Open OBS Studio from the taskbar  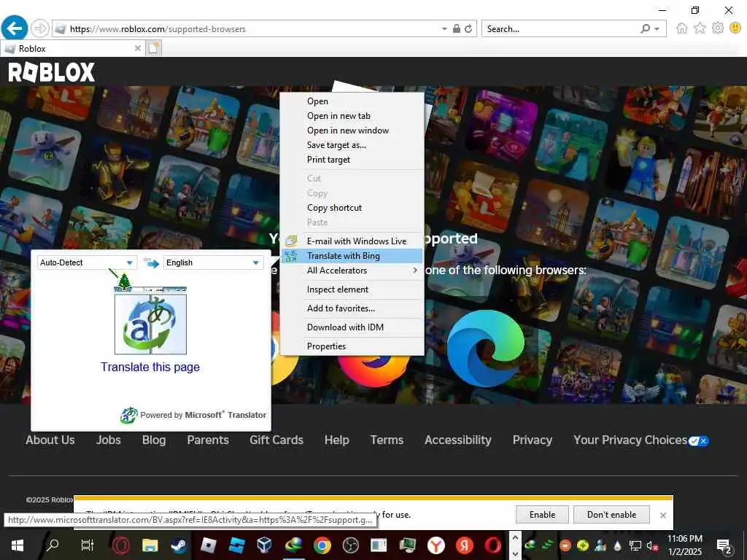[x=351, y=545]
